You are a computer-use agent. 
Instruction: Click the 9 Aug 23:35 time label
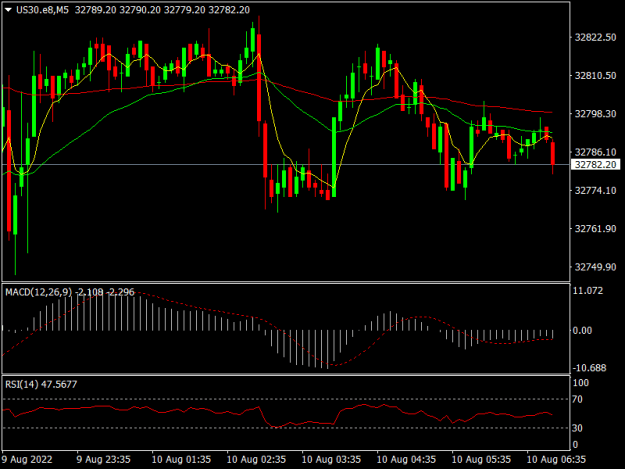point(103,459)
